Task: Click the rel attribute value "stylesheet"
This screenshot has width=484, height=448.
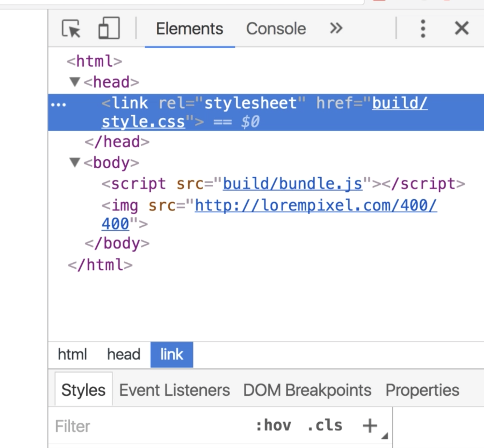Action: 251,103
